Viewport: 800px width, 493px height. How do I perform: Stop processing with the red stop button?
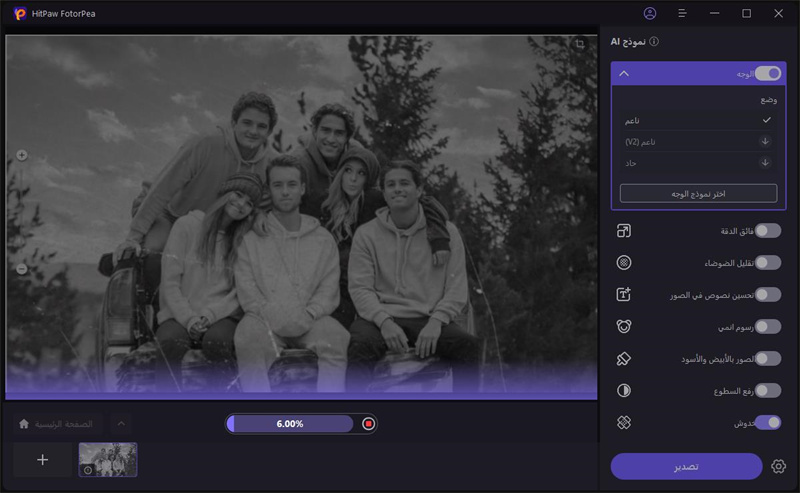click(x=368, y=424)
